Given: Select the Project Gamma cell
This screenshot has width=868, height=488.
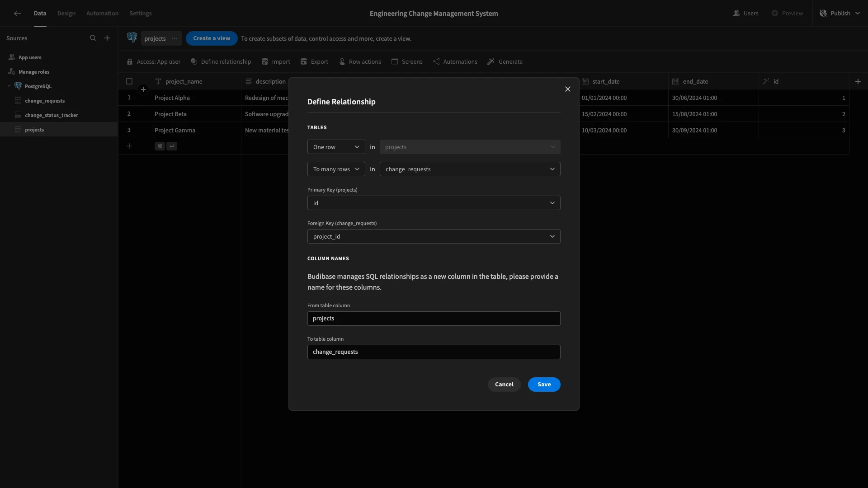Looking at the screenshot, I should coord(196,130).
